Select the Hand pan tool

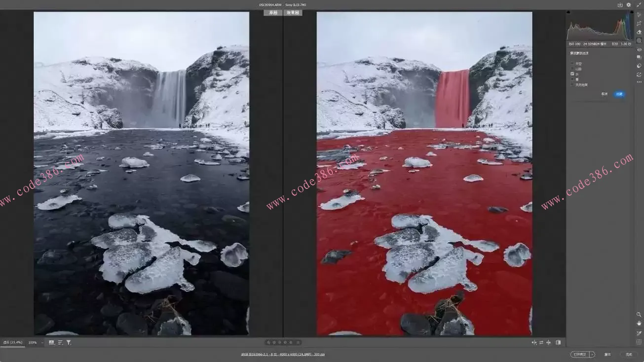point(639,323)
